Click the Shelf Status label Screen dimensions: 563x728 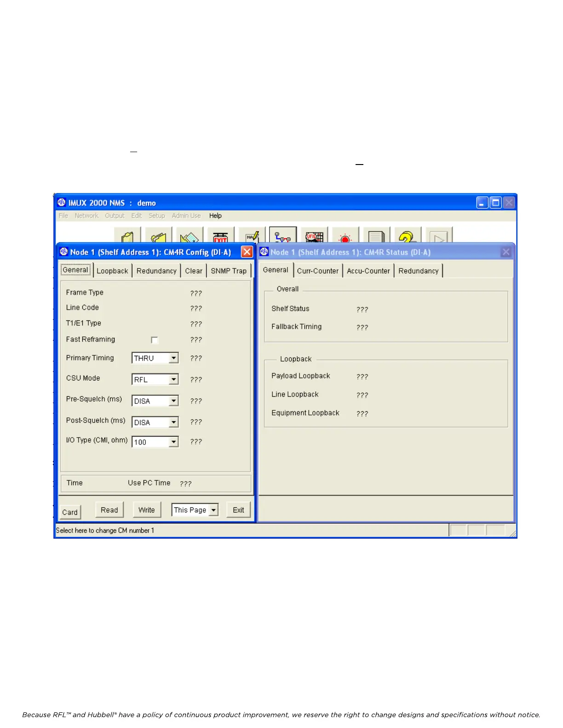tap(290, 308)
